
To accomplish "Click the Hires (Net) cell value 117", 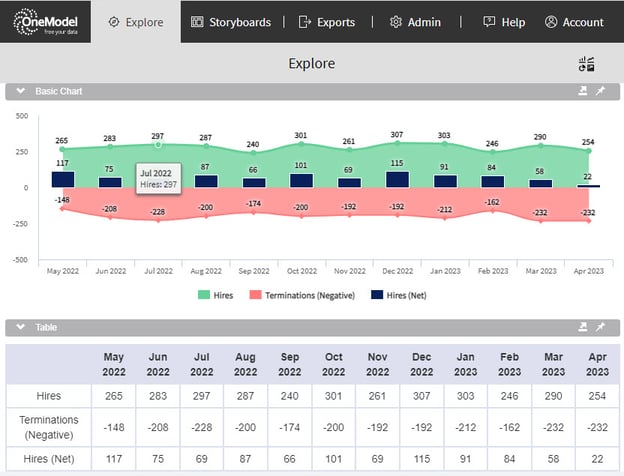I will click(x=114, y=459).
